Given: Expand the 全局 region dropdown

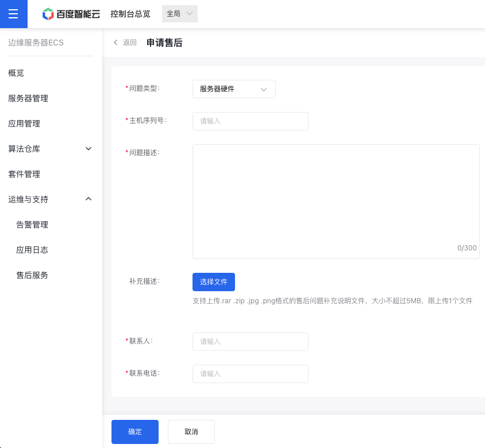Looking at the screenshot, I should [180, 14].
